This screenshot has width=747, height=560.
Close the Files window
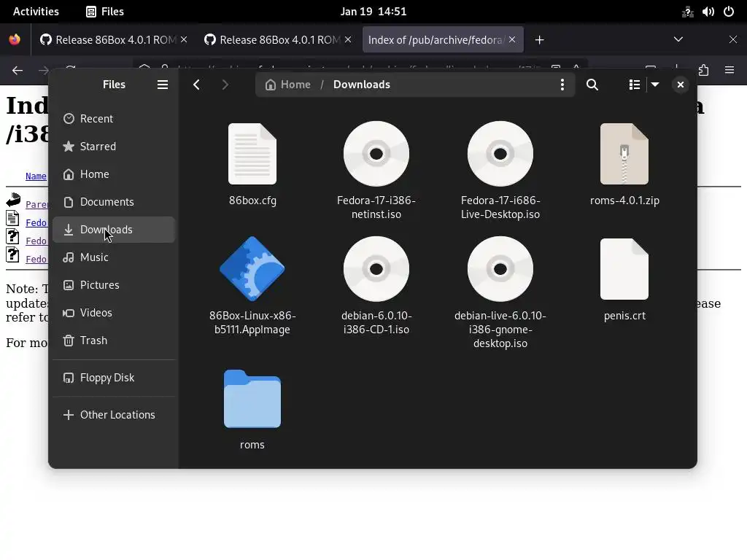click(x=681, y=85)
